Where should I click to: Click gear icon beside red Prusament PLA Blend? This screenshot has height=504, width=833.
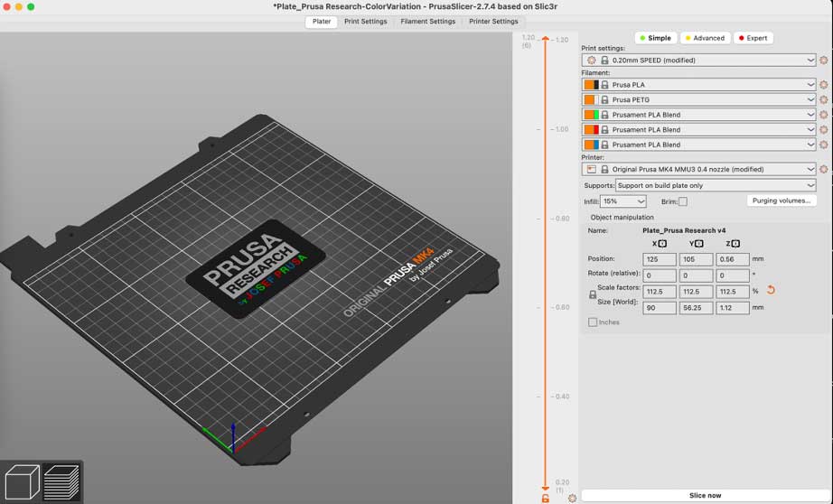point(823,129)
